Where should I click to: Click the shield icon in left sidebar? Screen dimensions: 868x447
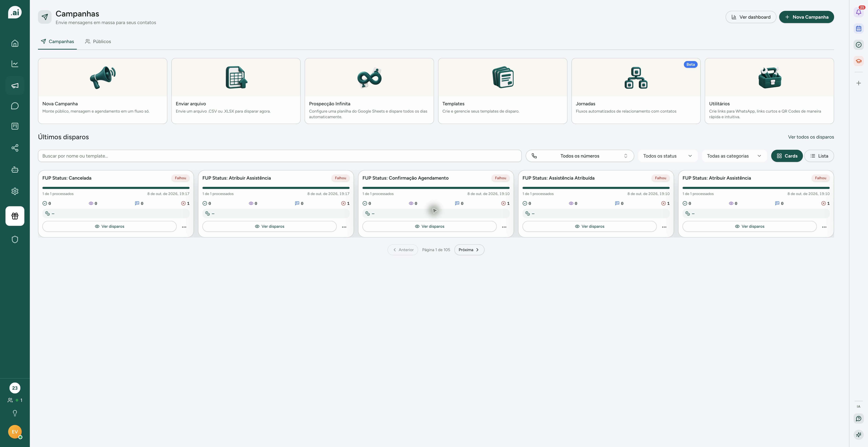tap(15, 239)
